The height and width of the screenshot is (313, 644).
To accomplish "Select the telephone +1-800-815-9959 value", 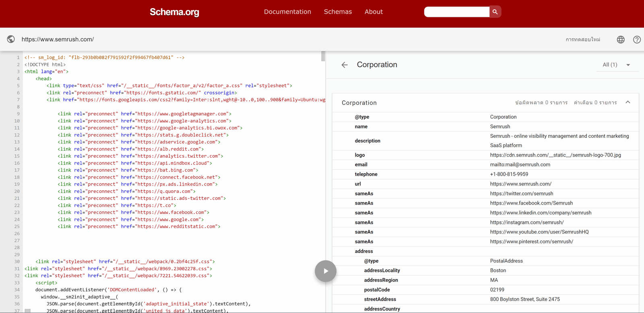I will click(509, 174).
